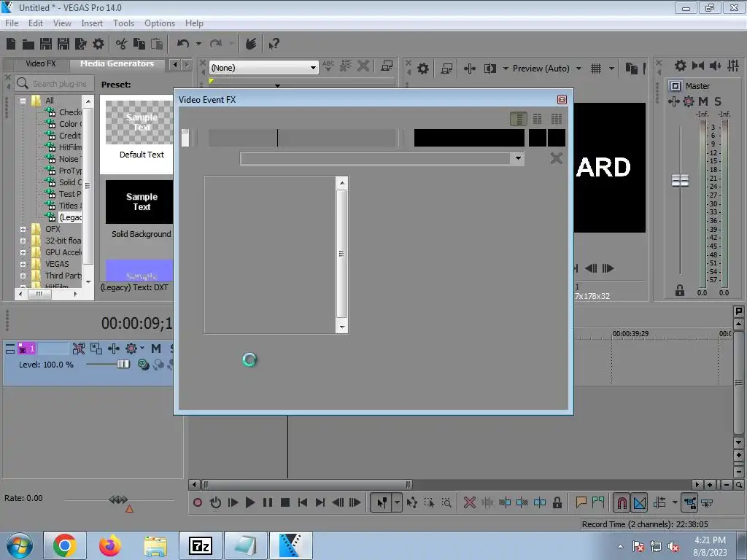Expand the VEGAS folder
This screenshot has height=560, width=747.
23,264
